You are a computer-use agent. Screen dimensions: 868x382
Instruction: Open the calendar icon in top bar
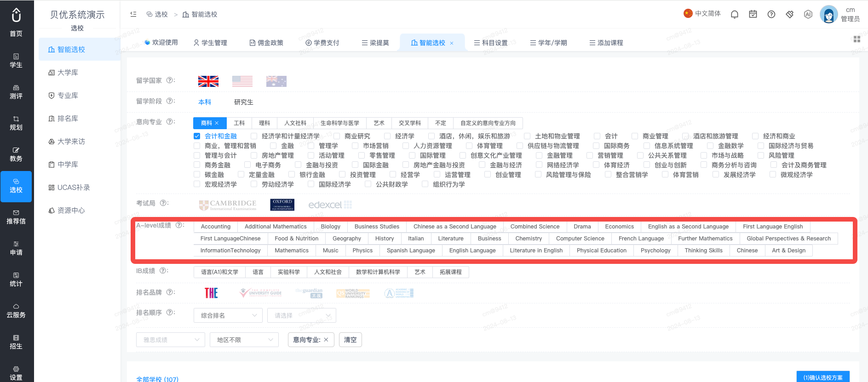click(x=753, y=14)
